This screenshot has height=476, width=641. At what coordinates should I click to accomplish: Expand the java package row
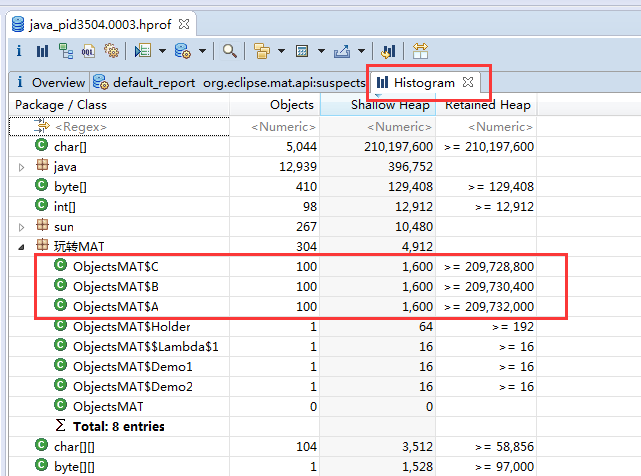pyautogui.click(x=21, y=167)
